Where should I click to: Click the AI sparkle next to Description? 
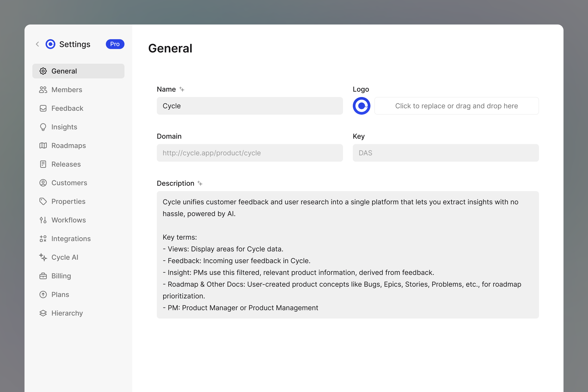pos(200,183)
